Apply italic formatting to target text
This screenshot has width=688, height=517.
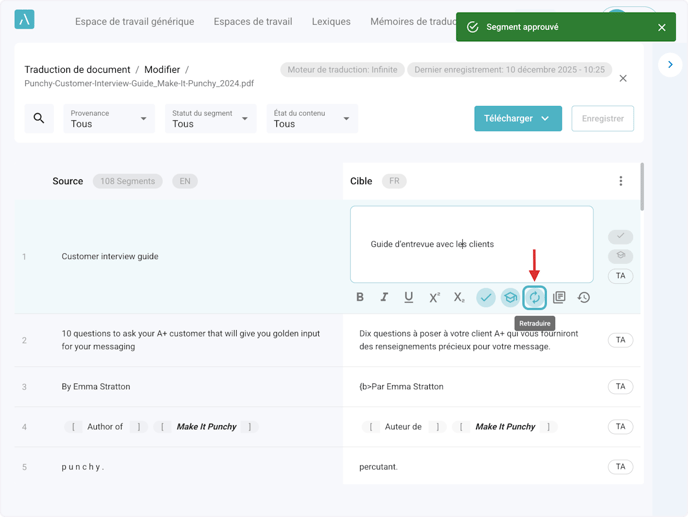pyautogui.click(x=384, y=297)
